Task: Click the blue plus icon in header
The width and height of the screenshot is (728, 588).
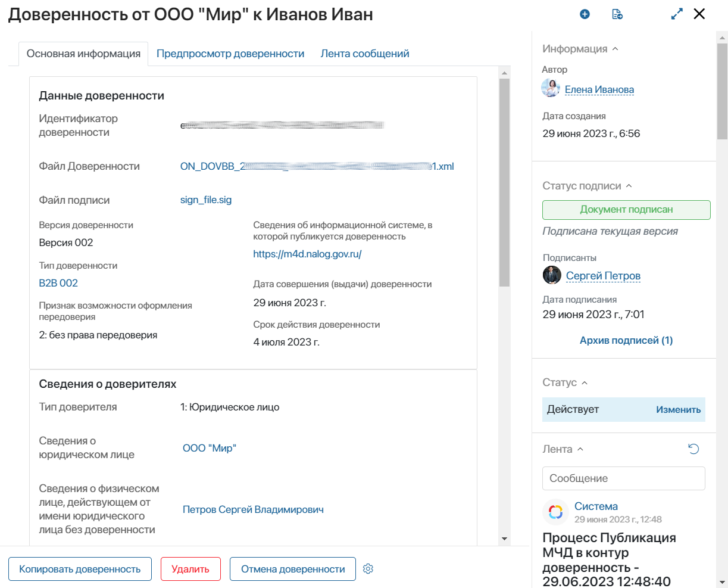Action: click(585, 14)
